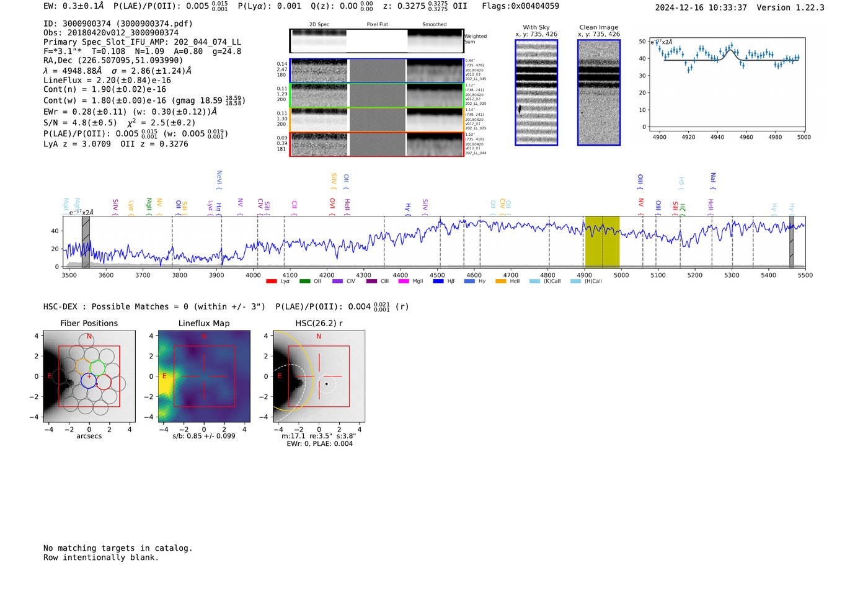The width and height of the screenshot is (868, 591).
Task: Click 'EW: 0.3±0.1Å' at top left
Action: click(73, 6)
